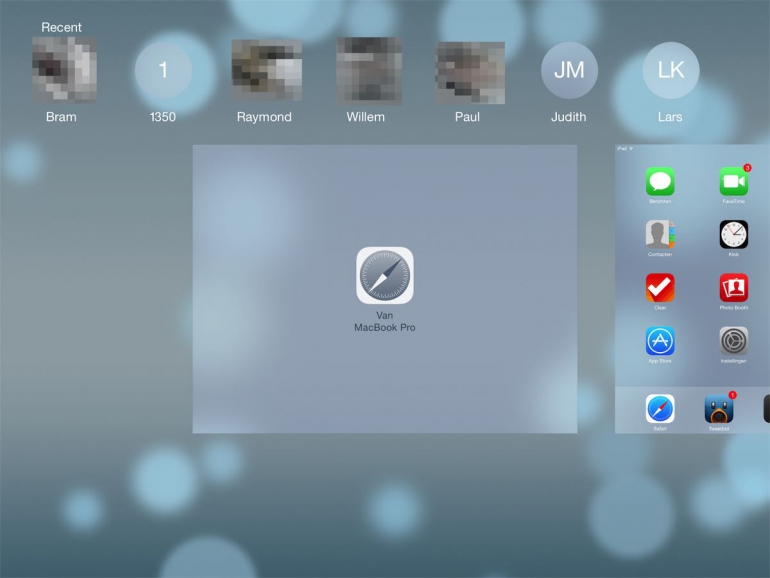The width and height of the screenshot is (770, 578).
Task: Open the Klok clock app icon
Action: click(733, 235)
